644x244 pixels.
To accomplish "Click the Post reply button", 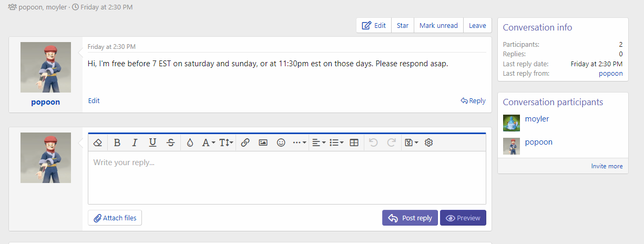I will (410, 218).
